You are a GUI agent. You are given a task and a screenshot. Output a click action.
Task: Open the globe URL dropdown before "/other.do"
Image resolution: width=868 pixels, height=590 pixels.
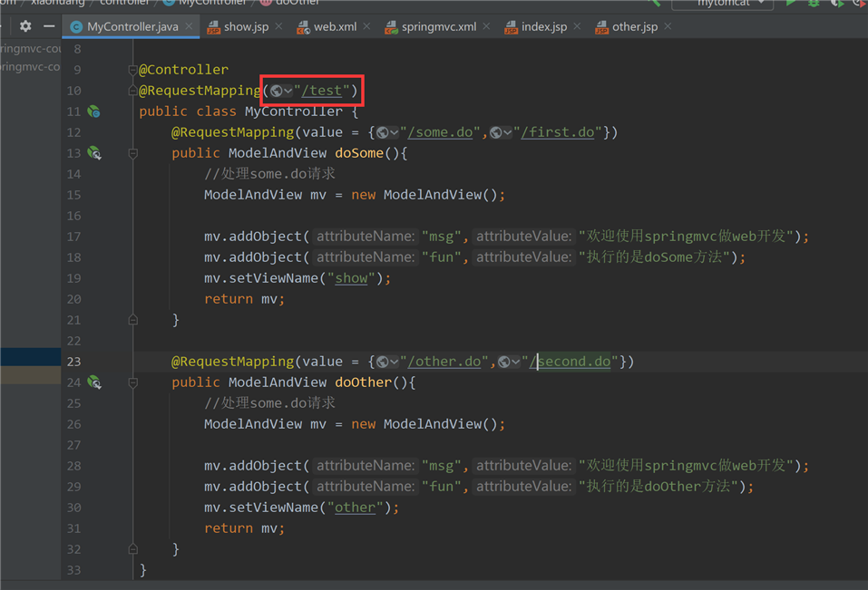point(387,362)
